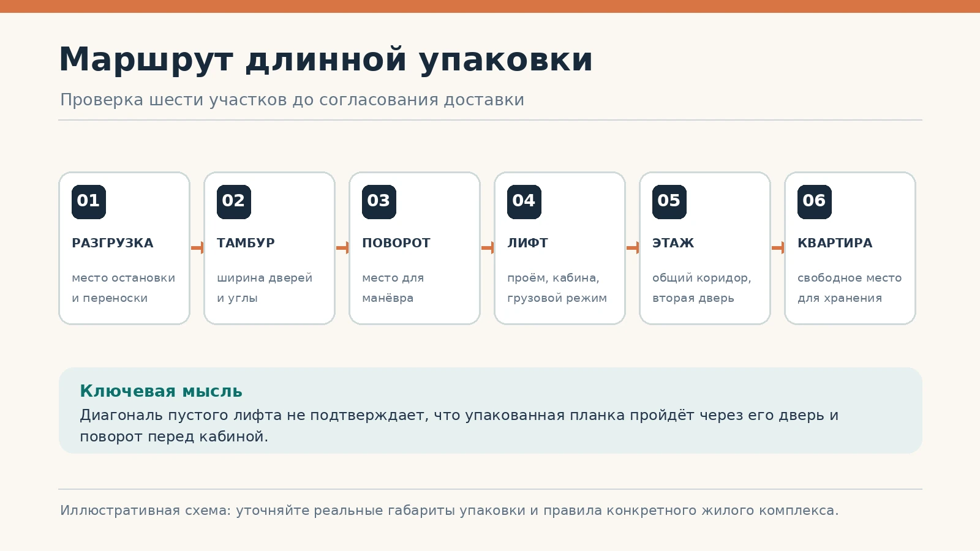Click the 'Ключевая мысль' heading
Image resolution: width=980 pixels, height=551 pixels.
point(161,391)
